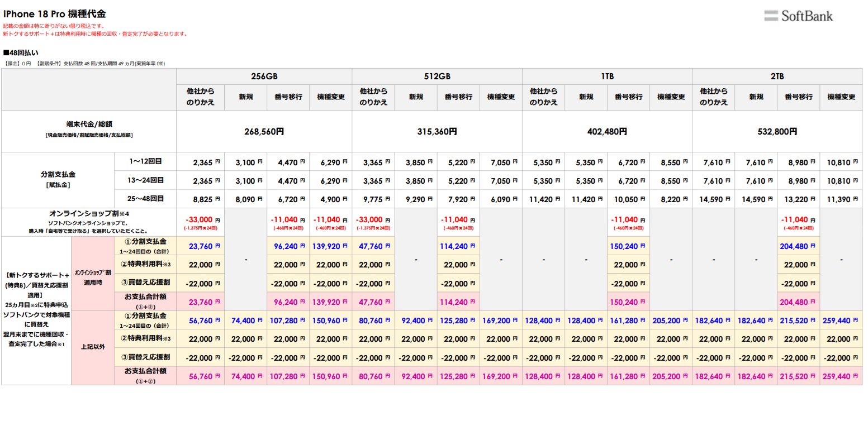
Task: Click blue "139,920円" in the ①分割支払金 row
Action: tap(331, 246)
